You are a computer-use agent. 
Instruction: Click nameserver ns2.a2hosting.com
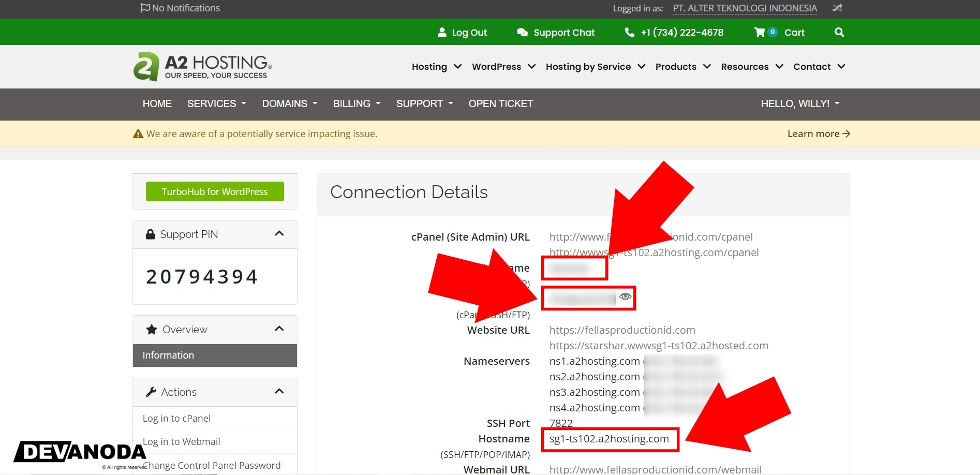pyautogui.click(x=595, y=377)
